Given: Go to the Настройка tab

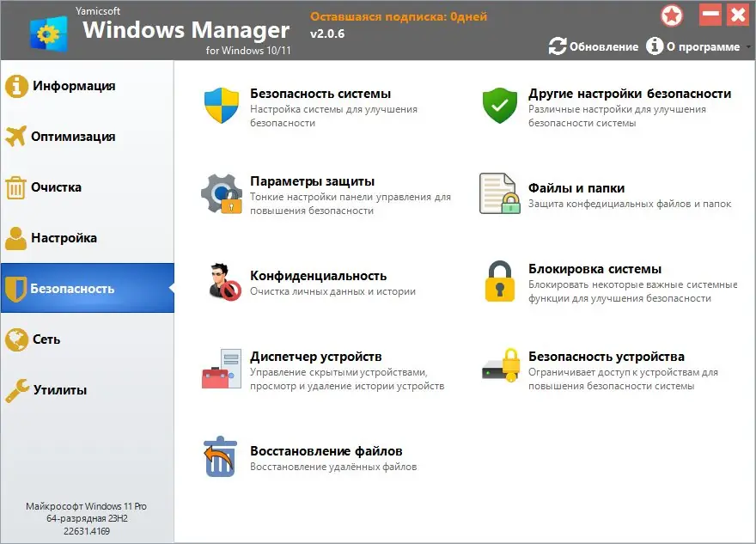Looking at the screenshot, I should point(64,238).
